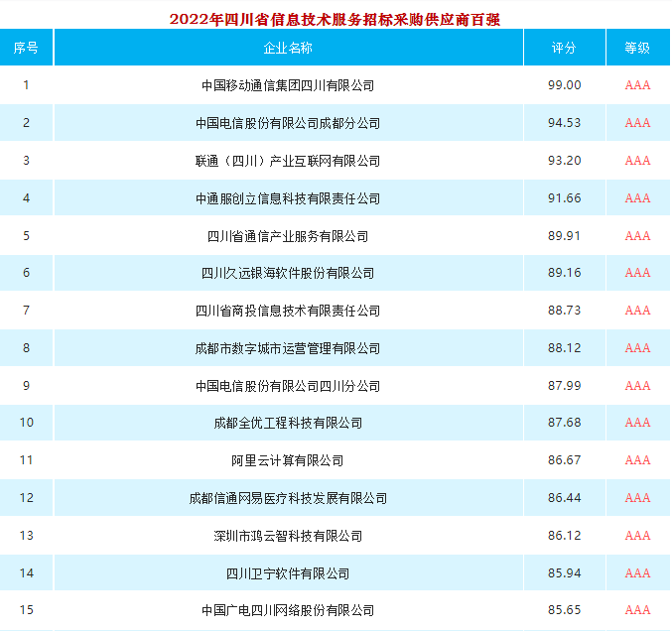Click 深圳市鸿云智科技有限公司 company name
672x631 pixels.
pyautogui.click(x=288, y=536)
